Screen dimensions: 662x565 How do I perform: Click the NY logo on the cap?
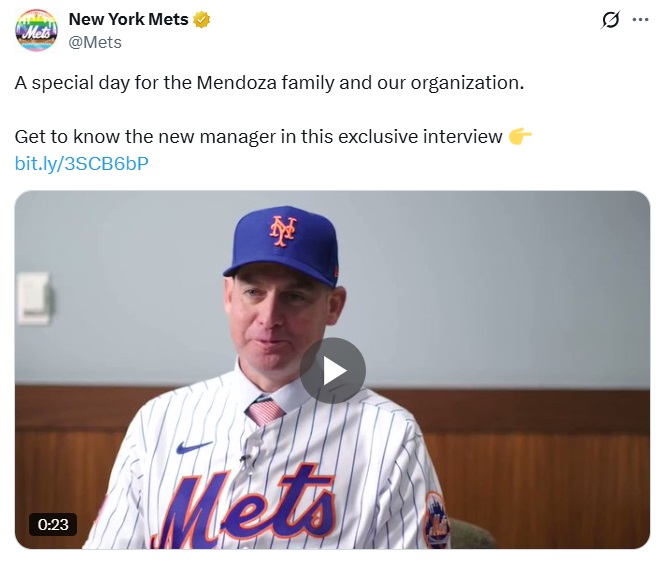tap(283, 231)
